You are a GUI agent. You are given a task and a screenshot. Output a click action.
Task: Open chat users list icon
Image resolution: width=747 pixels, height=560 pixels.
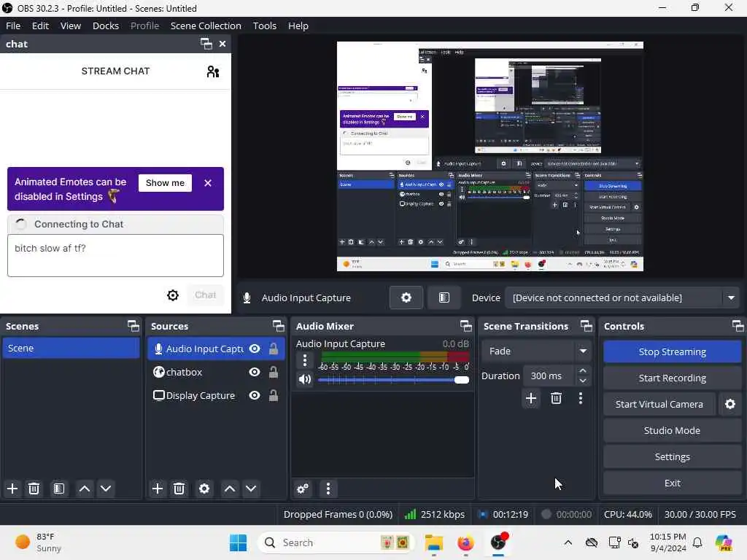(x=213, y=71)
